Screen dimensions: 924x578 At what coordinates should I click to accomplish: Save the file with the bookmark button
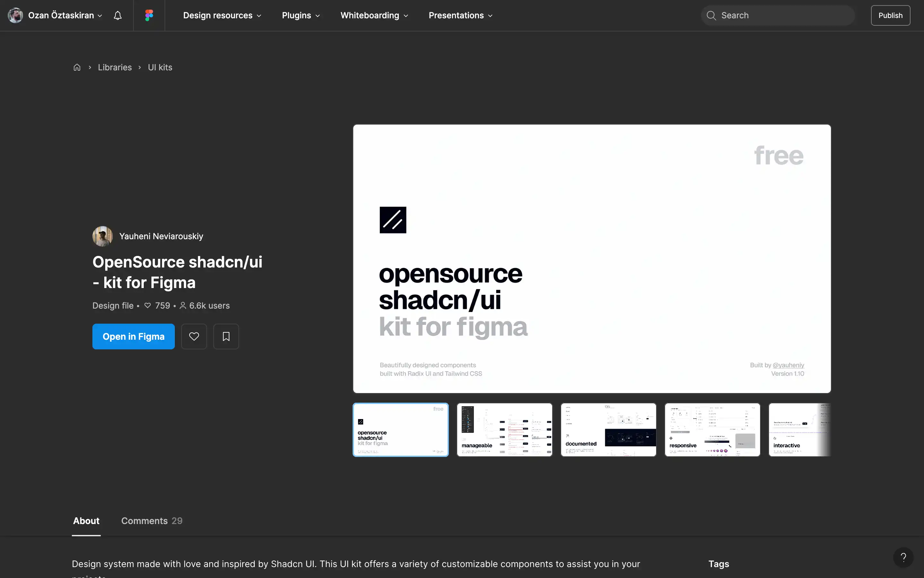[226, 337]
